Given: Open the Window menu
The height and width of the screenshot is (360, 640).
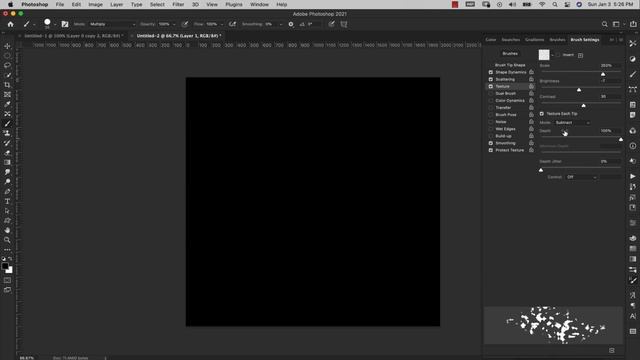Looking at the screenshot, I should pos(259,4).
